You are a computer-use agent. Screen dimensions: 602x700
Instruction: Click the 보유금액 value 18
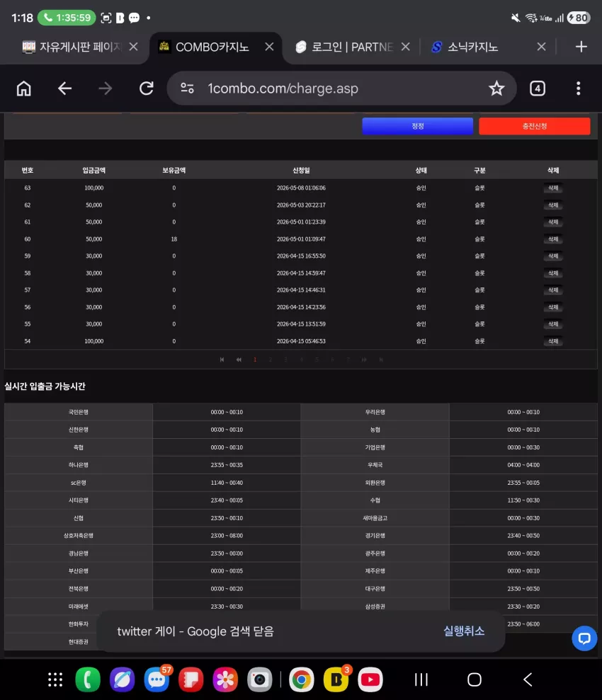coord(174,239)
